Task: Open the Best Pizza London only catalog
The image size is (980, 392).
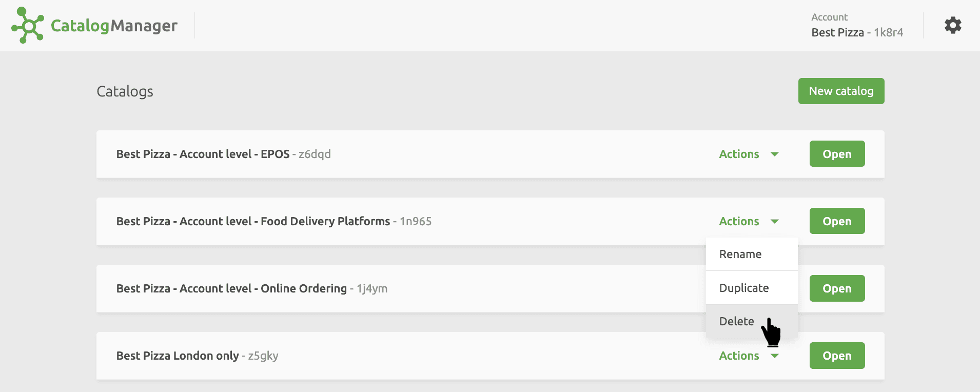Action: (836, 356)
